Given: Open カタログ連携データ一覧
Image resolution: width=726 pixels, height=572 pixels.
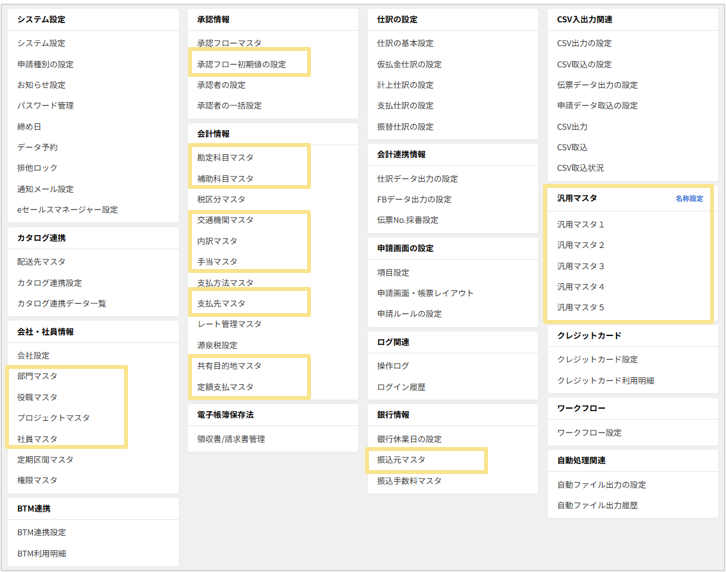Looking at the screenshot, I should click(x=61, y=303).
